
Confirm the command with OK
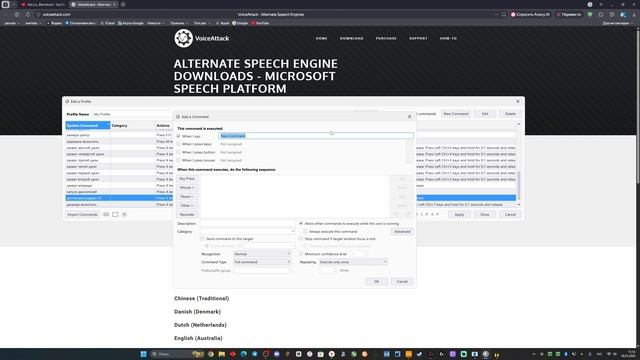(x=376, y=282)
